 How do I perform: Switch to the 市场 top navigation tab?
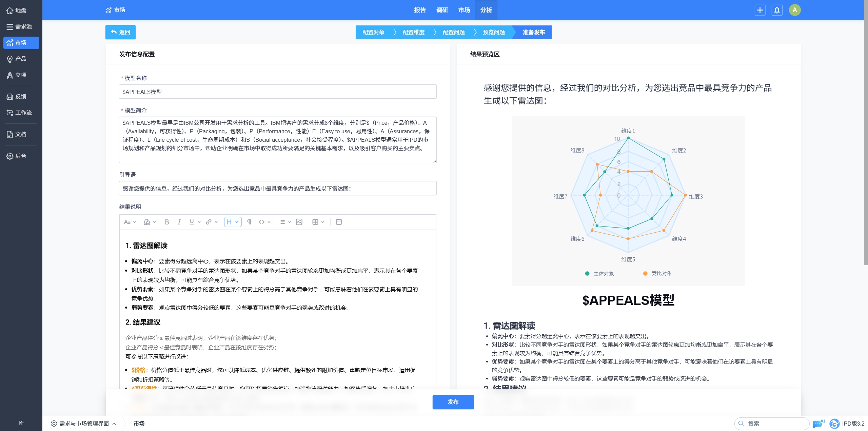point(464,10)
